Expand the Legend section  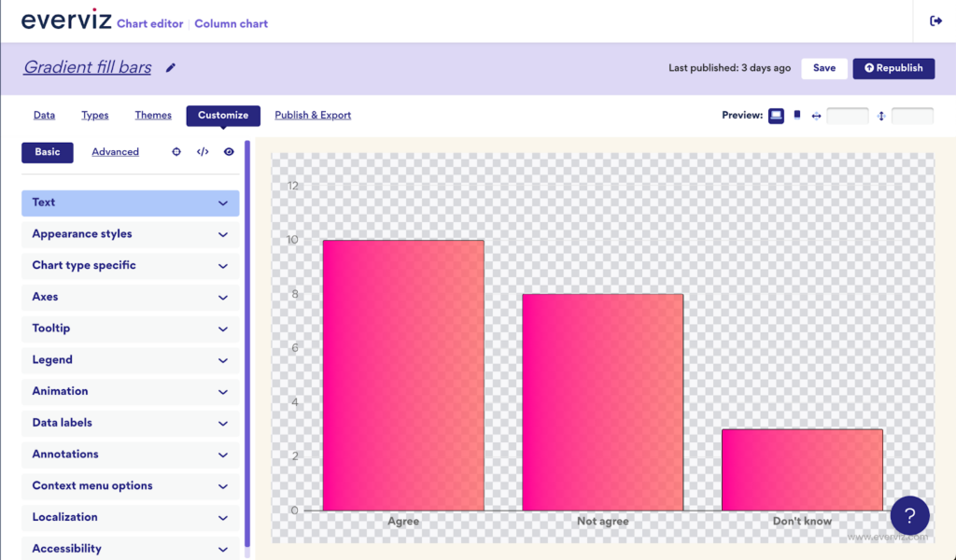point(130,359)
